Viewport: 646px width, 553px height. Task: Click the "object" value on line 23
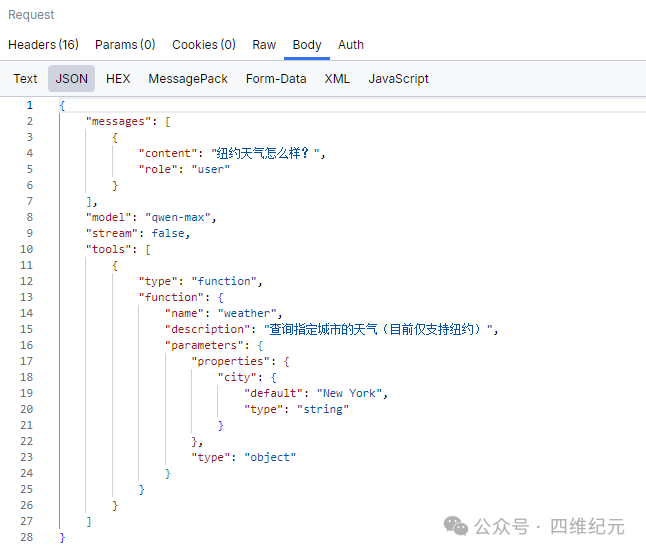click(270, 457)
